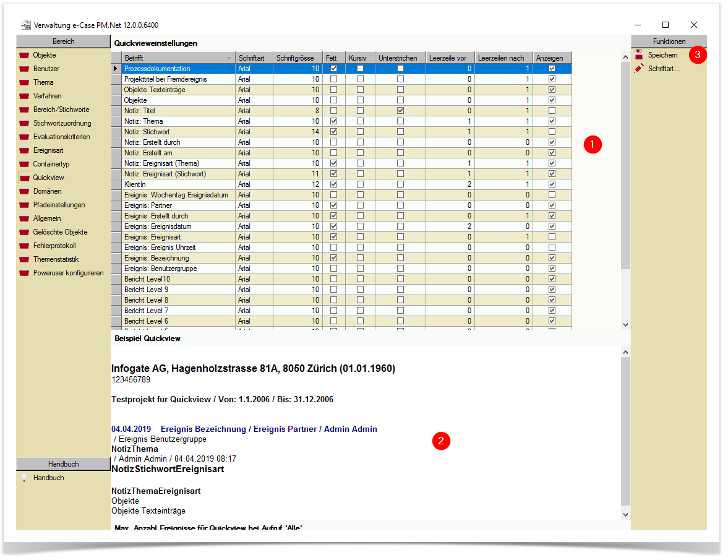This screenshot has height=560, width=728.
Task: Click the application icon in title bar
Action: pyautogui.click(x=26, y=25)
